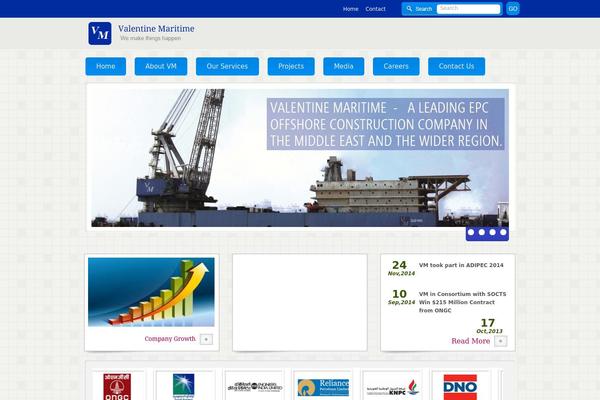This screenshot has height=400, width=600.
Task: Open VM took part in ADIPEC 2014
Action: 461,265
